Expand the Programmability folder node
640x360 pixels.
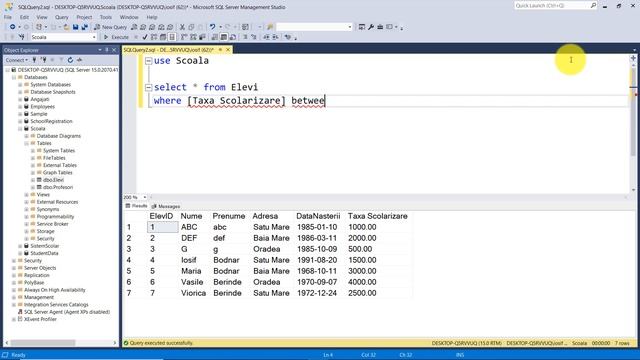pyautogui.click(x=27, y=217)
